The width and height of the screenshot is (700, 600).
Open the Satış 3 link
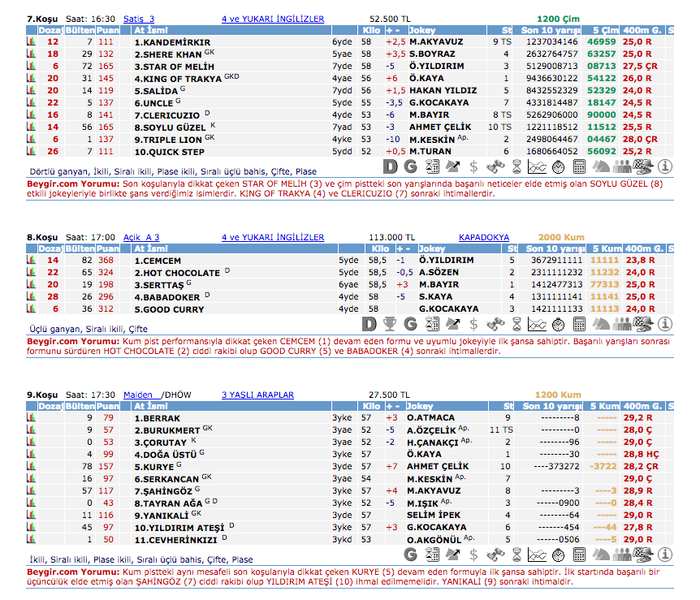coord(139,19)
